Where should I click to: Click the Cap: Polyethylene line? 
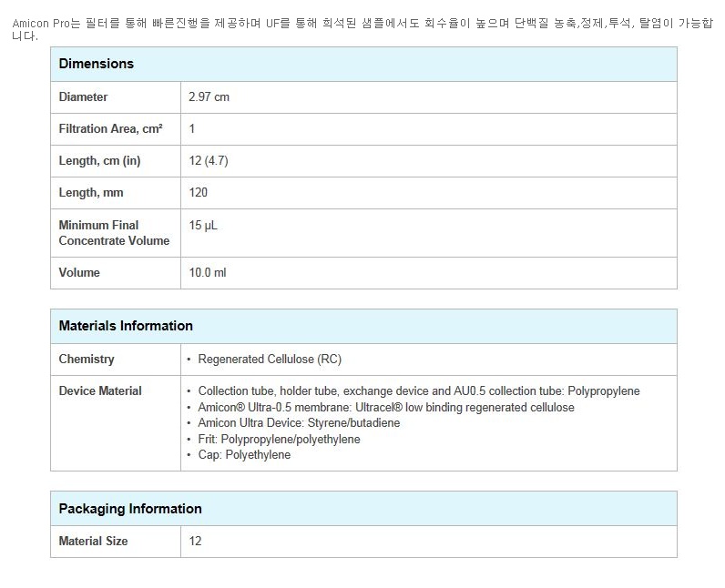(244, 455)
